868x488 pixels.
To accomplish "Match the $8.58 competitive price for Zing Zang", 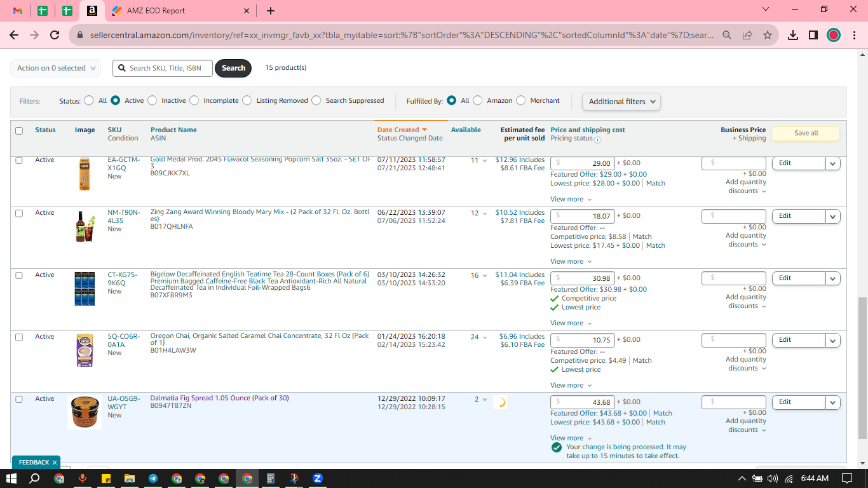I will point(642,237).
